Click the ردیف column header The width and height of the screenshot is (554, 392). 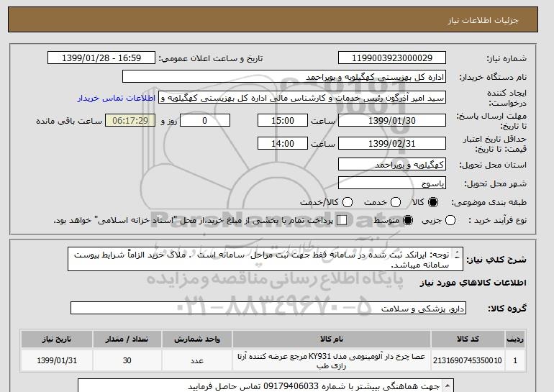pos(515,339)
